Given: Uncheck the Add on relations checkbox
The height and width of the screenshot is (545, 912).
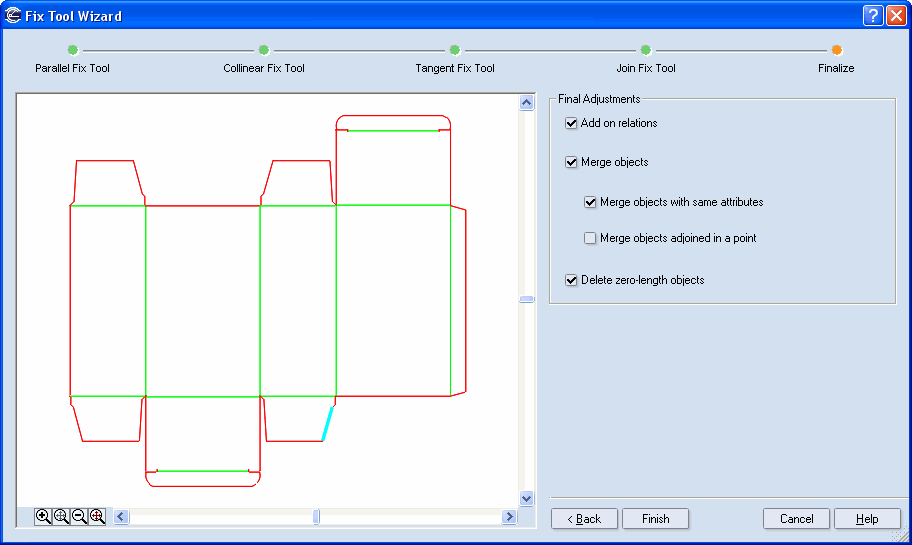Looking at the screenshot, I should click(572, 123).
